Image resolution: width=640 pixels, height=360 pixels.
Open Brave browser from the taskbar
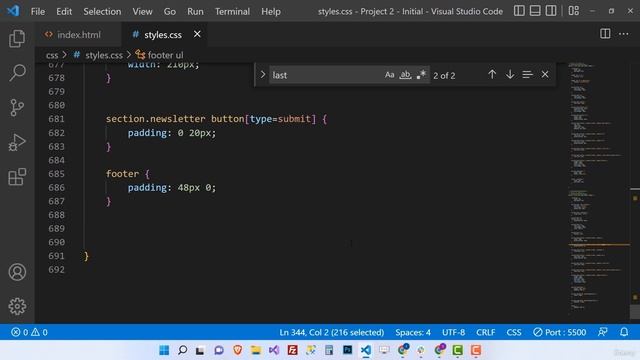tap(238, 350)
